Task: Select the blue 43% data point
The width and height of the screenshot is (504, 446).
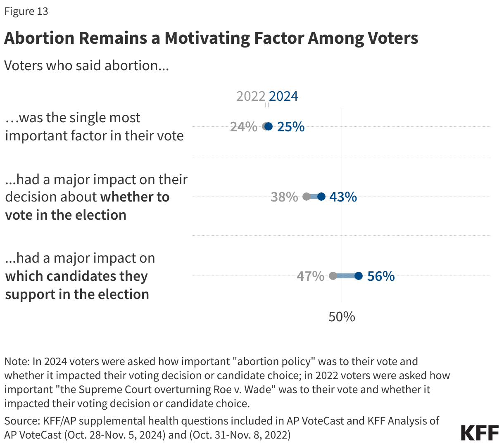Action: 321,197
